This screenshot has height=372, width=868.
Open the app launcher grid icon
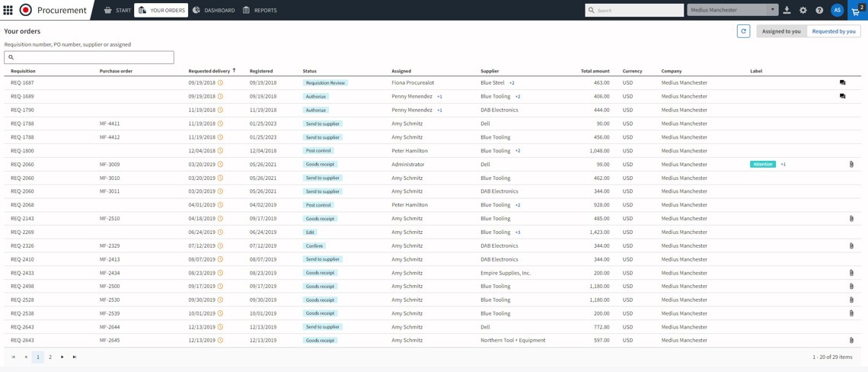point(8,10)
